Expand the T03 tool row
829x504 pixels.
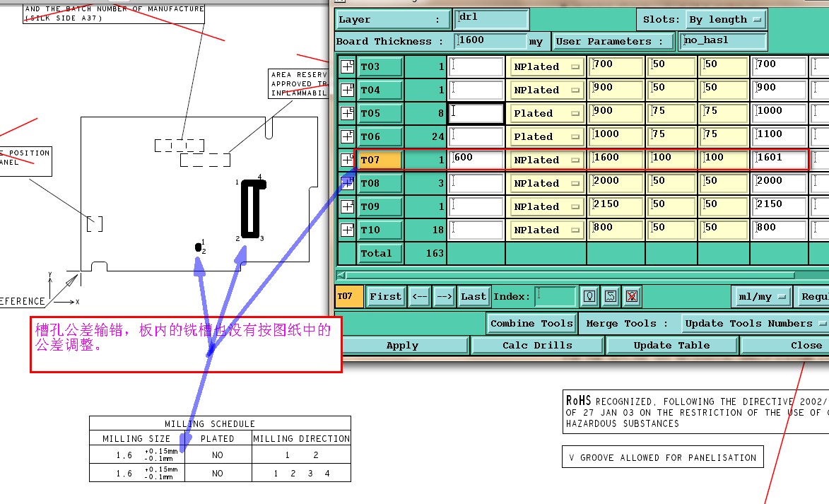(x=347, y=66)
